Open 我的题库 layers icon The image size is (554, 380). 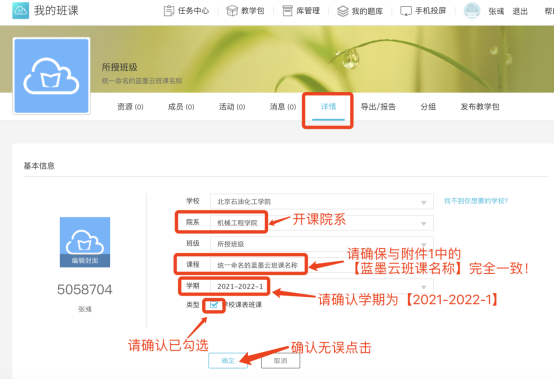point(343,11)
